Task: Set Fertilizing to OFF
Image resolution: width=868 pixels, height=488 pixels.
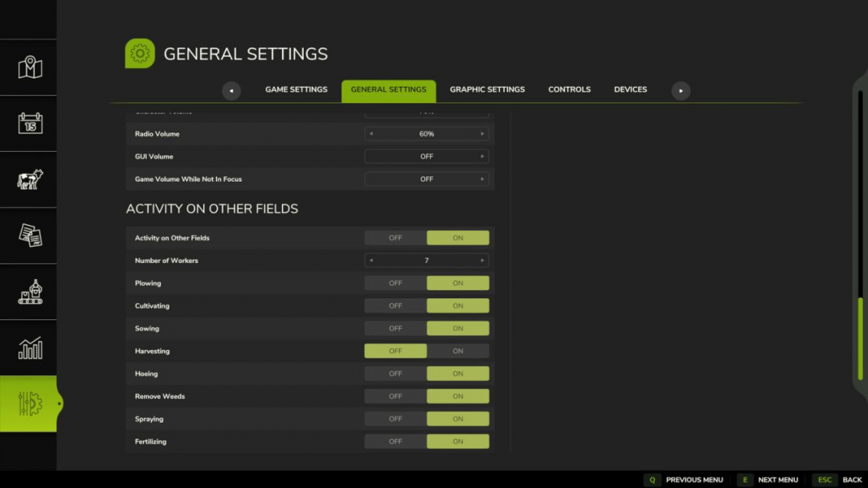Action: point(395,441)
